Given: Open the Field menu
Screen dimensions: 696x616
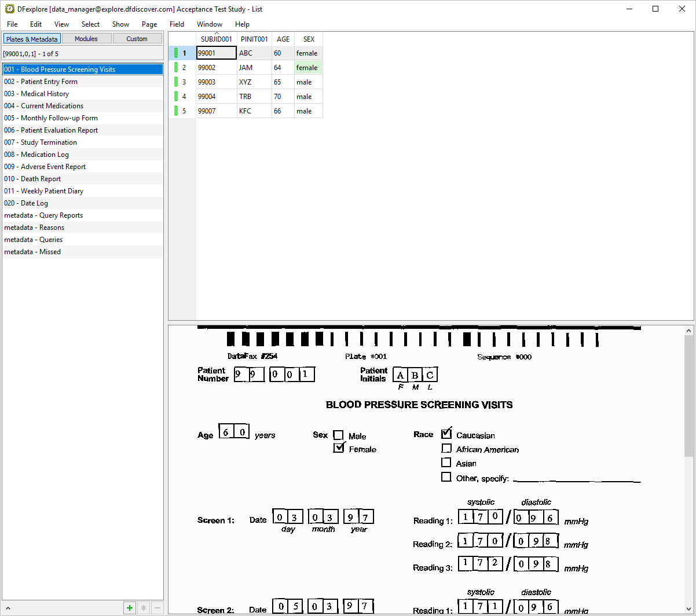Looking at the screenshot, I should (x=177, y=24).
